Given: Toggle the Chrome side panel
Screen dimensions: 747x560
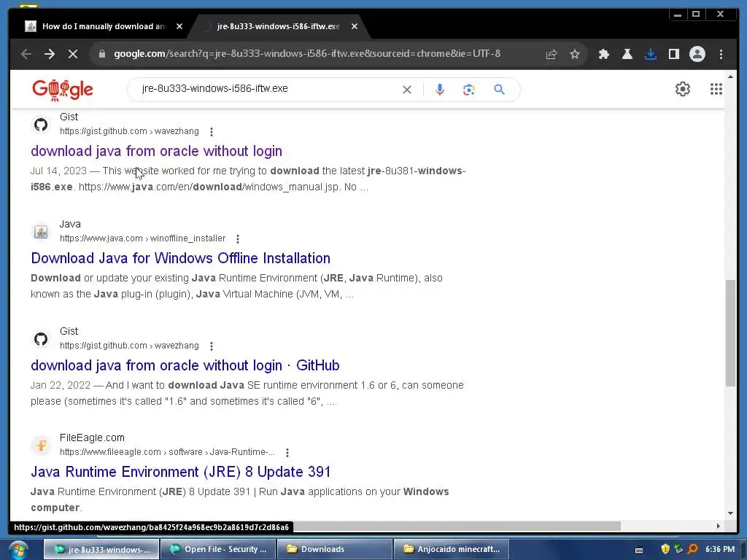Looking at the screenshot, I should 673,54.
